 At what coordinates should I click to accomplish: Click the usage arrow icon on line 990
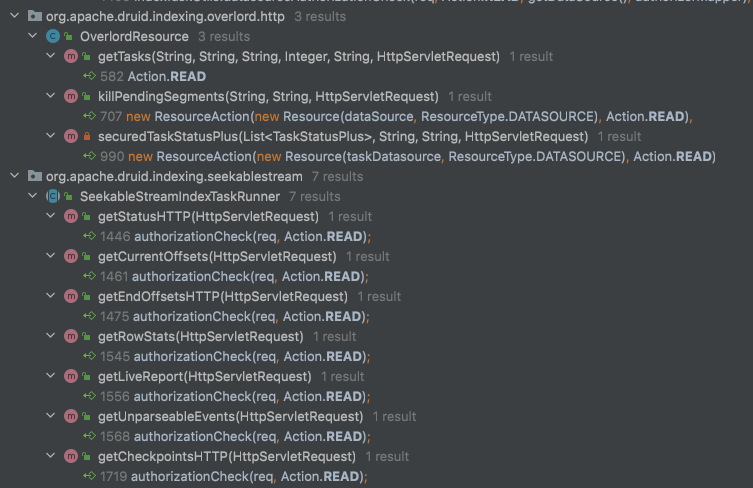pyautogui.click(x=89, y=156)
